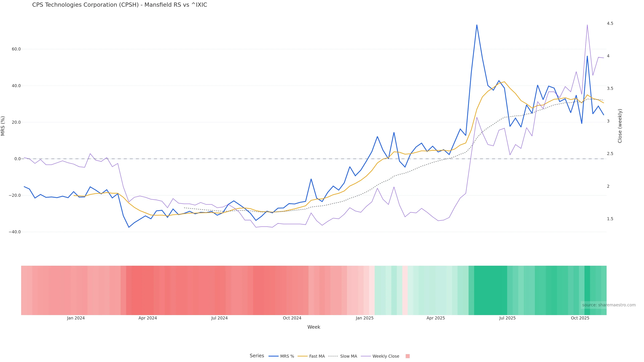Click the highest blue MRS peak point
644x362 pixels.
click(477, 25)
